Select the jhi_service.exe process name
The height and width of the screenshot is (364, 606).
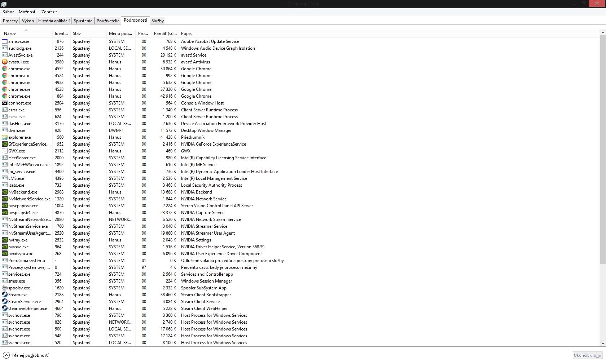coord(22,172)
